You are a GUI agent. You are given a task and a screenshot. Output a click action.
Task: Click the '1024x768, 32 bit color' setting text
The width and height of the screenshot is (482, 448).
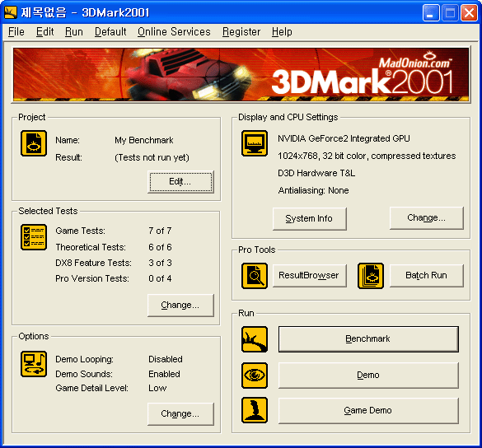[x=367, y=156]
